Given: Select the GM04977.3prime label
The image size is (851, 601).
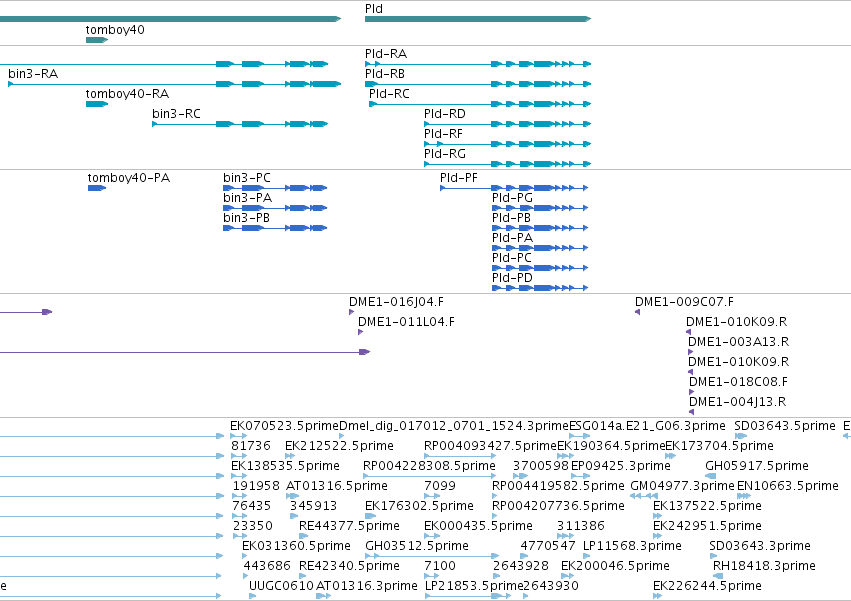Looking at the screenshot, I should pos(683,486).
